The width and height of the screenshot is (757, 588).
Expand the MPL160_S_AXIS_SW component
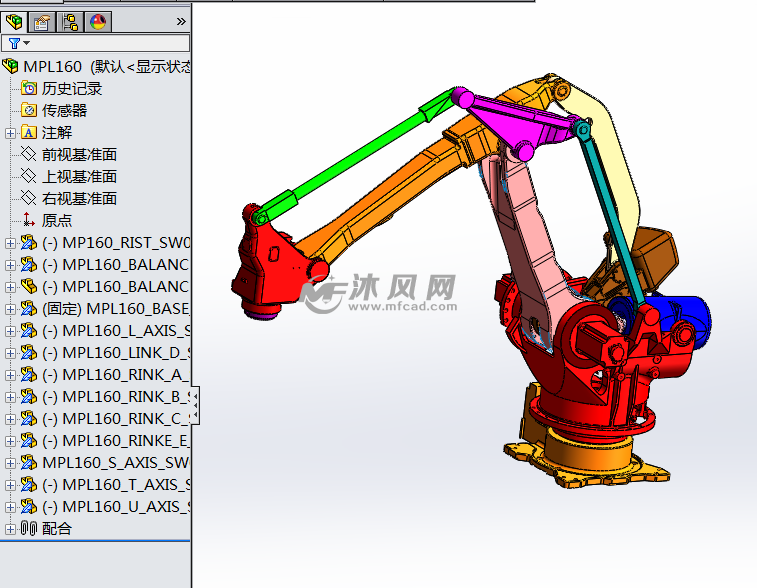pyautogui.click(x=10, y=463)
